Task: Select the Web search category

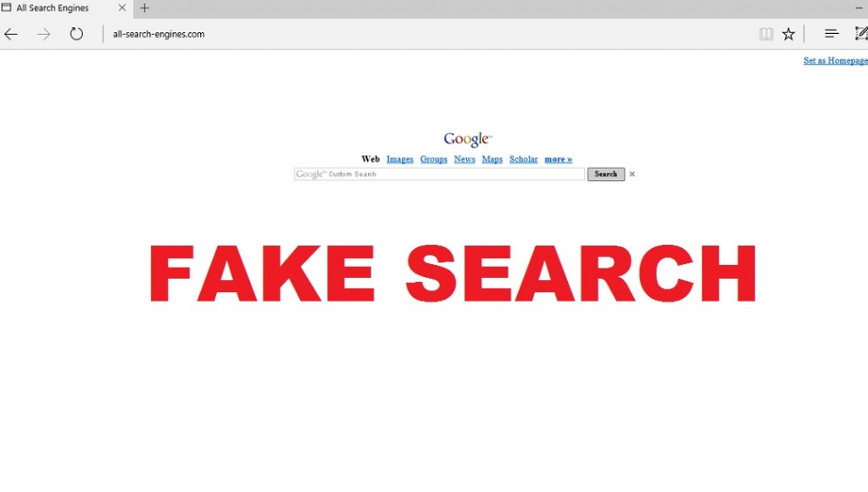Action: pos(370,159)
